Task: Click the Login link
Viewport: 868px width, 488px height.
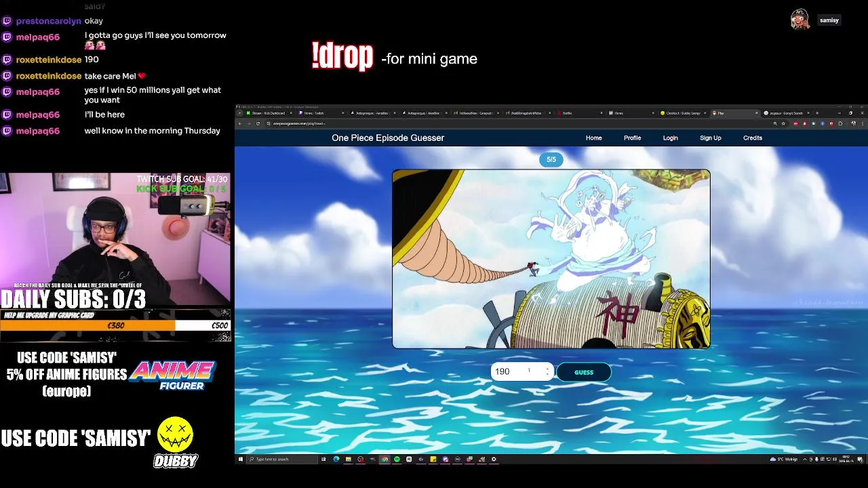Action: coord(670,138)
